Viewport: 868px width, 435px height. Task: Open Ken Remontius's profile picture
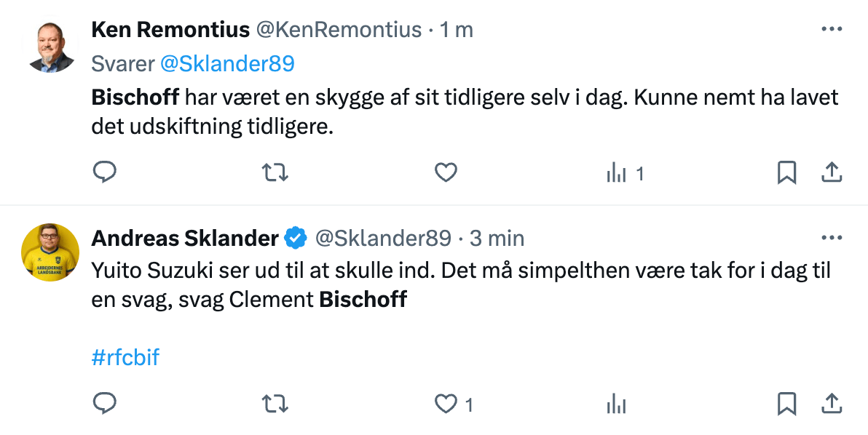click(x=50, y=47)
